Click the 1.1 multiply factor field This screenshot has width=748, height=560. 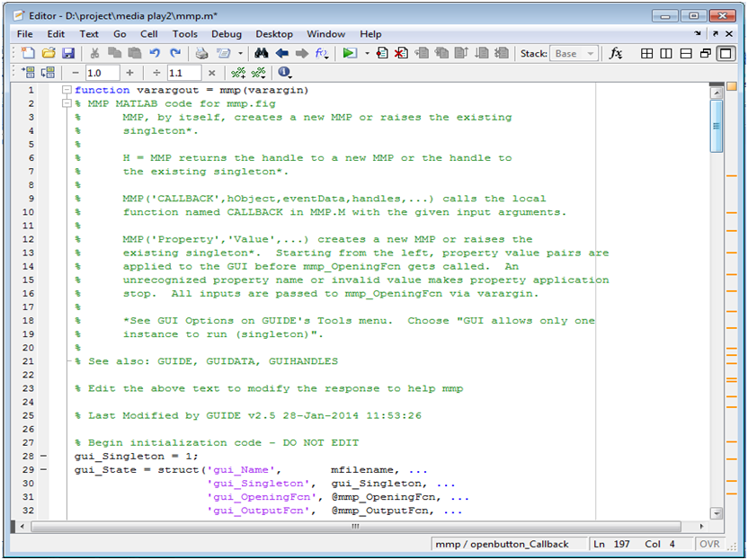point(183,73)
